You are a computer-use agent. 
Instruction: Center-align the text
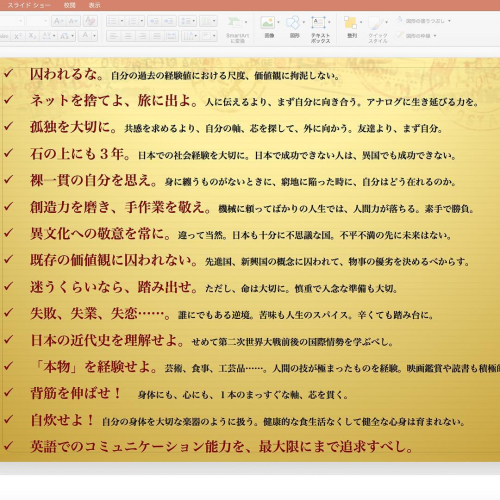pos(128,36)
